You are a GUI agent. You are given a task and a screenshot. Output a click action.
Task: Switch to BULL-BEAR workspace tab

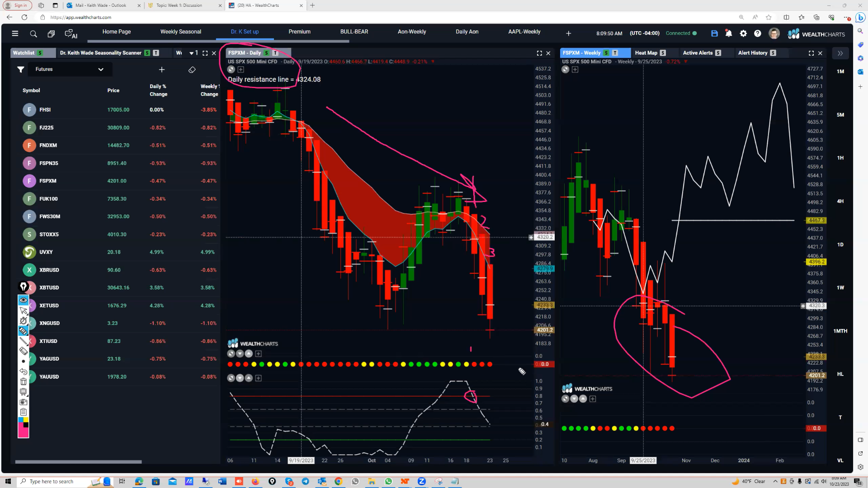coord(354,32)
